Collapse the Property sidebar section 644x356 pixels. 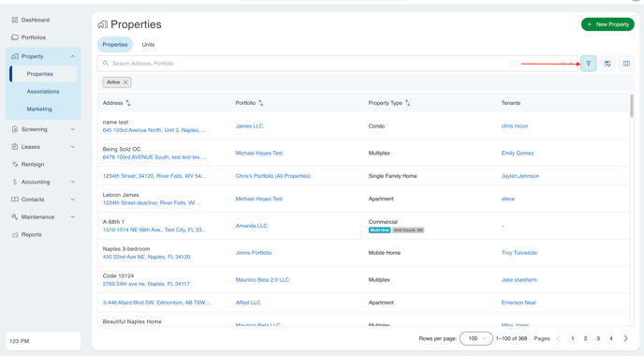click(73, 56)
